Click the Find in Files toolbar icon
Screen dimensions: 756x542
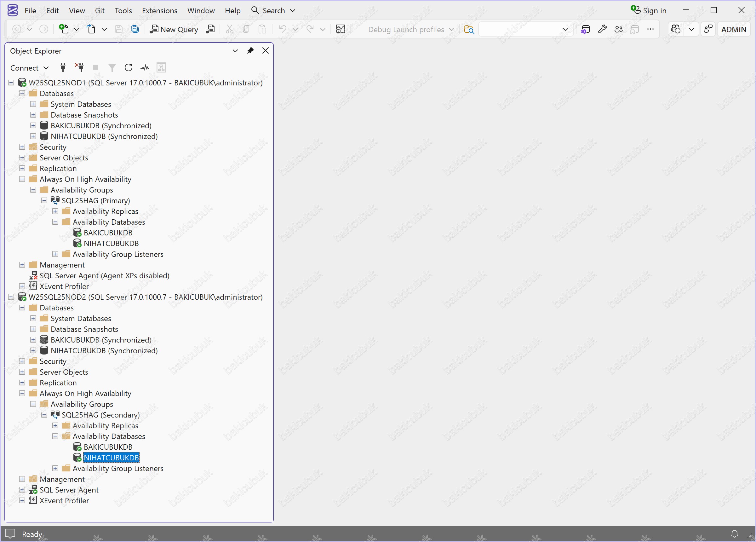pos(469,29)
